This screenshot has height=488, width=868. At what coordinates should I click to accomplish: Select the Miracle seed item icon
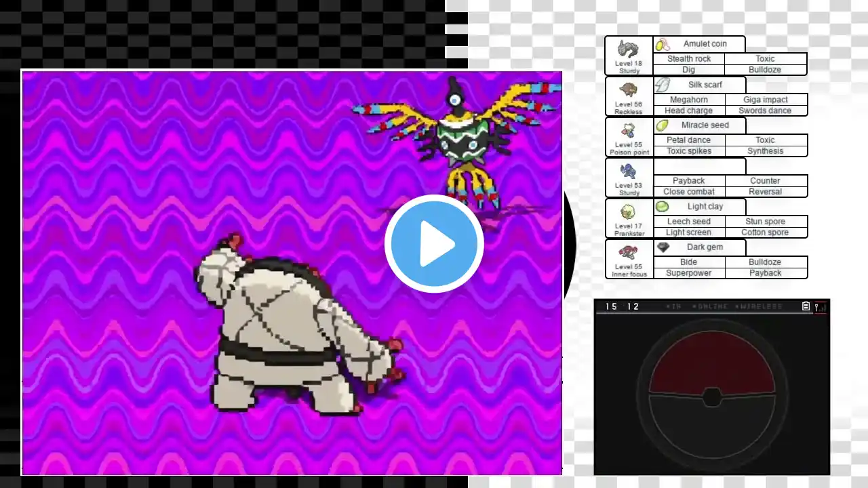point(663,125)
